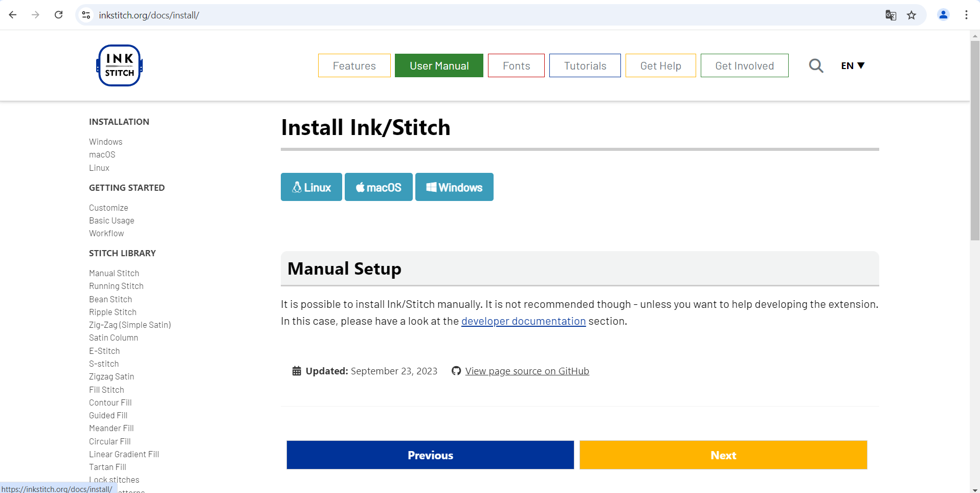Open Windows in the Installation sidebar
The image size is (980, 493).
click(106, 142)
